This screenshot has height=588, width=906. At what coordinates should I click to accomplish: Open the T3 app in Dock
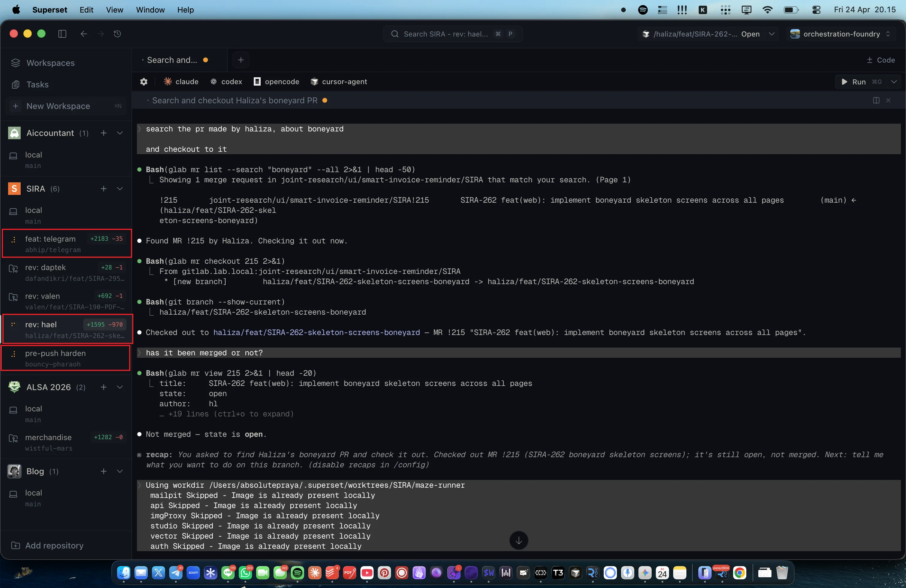558,572
